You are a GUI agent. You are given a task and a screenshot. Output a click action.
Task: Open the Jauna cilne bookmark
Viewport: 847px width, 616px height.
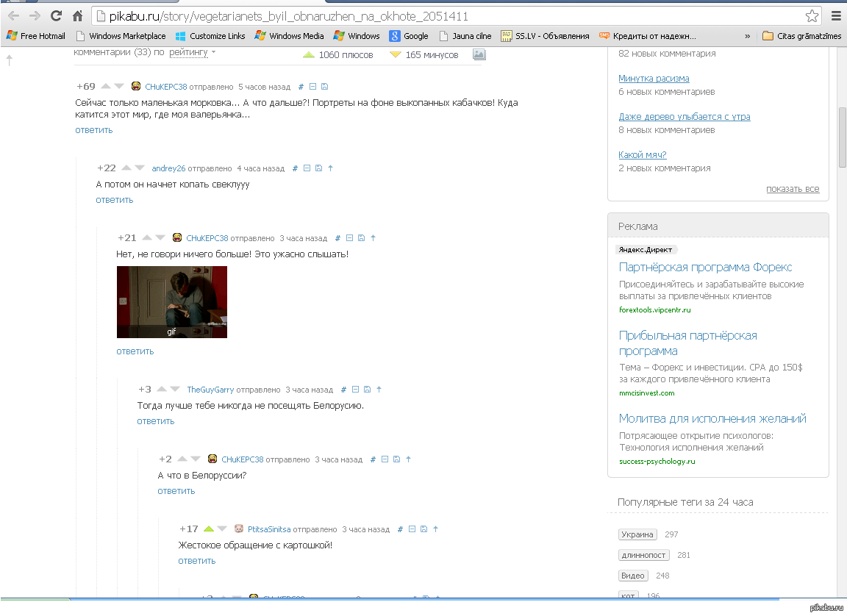[x=465, y=35]
